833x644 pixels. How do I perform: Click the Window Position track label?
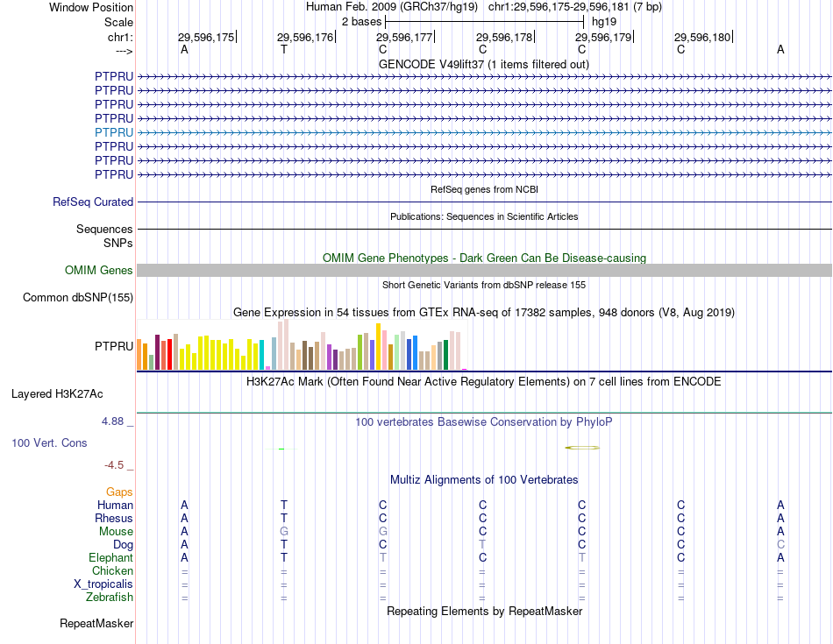(x=91, y=7)
